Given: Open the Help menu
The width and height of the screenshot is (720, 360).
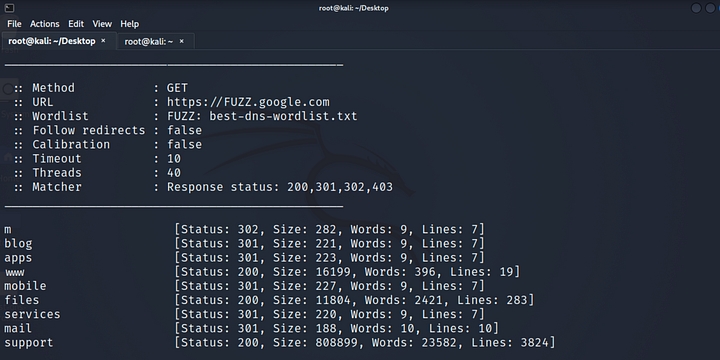Looking at the screenshot, I should tap(129, 24).
